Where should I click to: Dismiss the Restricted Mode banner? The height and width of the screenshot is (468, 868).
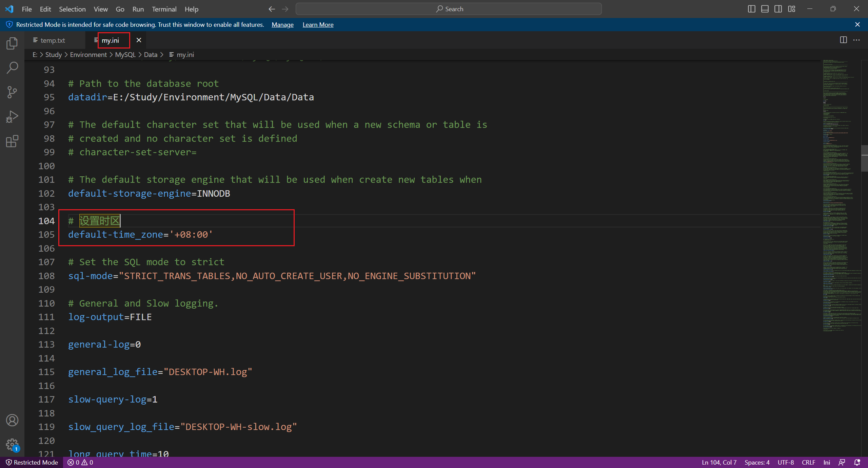pos(857,24)
